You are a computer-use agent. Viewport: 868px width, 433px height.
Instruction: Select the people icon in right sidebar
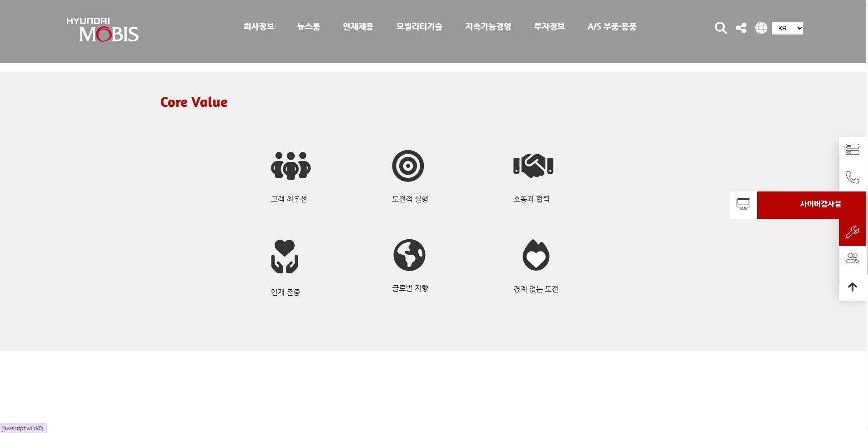click(853, 258)
